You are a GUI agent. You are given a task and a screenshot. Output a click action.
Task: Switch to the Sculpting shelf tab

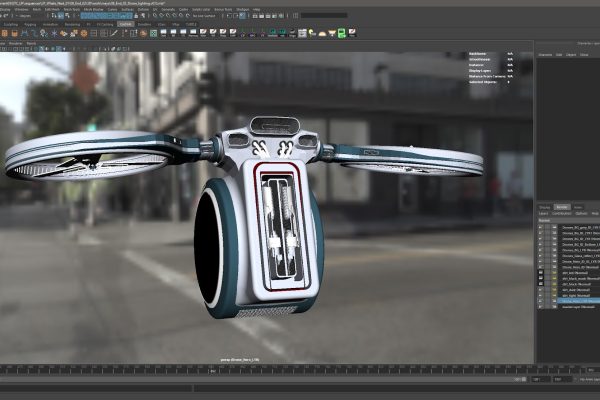click(11, 24)
